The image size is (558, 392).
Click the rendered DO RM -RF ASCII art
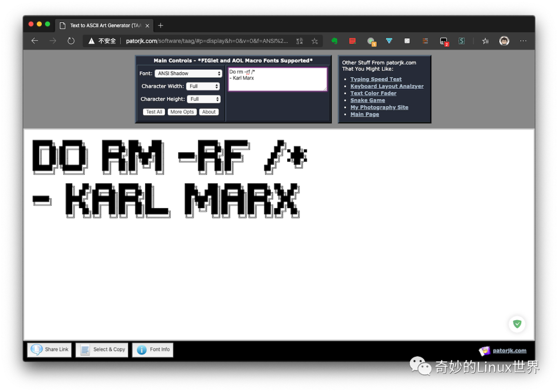(170, 157)
